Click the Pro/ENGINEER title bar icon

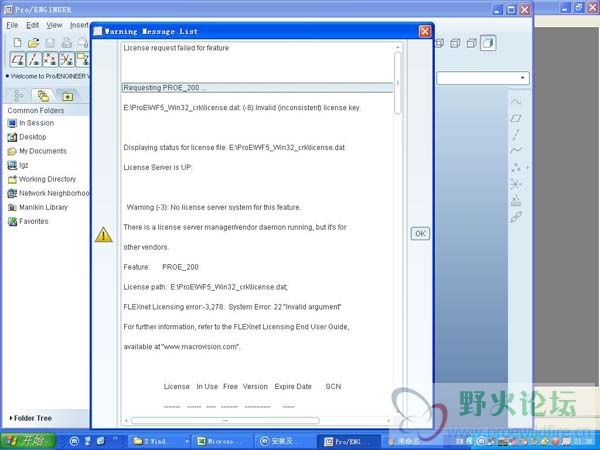point(8,10)
